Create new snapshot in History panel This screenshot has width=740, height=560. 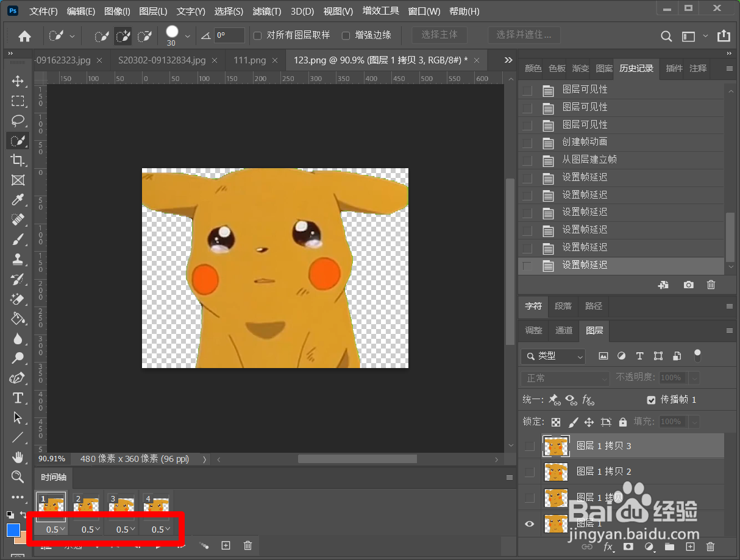(688, 285)
